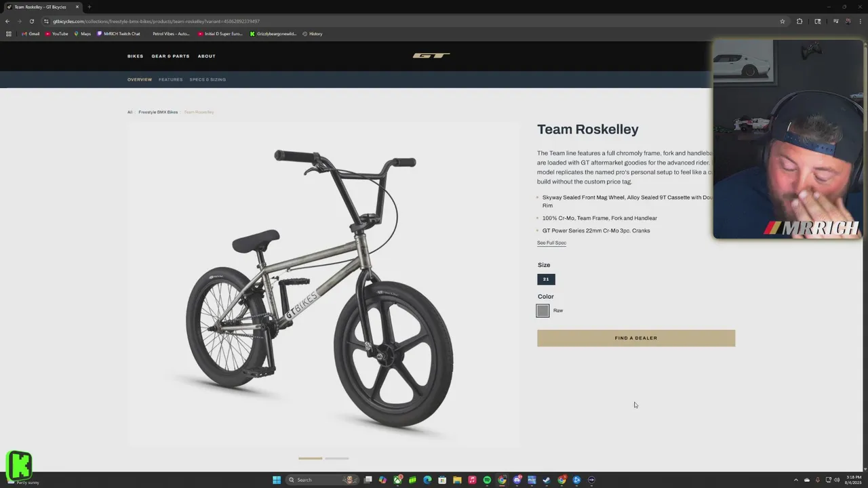The image size is (868, 488).
Task: Open the Chrome extensions puzzle icon
Action: pyautogui.click(x=799, y=21)
